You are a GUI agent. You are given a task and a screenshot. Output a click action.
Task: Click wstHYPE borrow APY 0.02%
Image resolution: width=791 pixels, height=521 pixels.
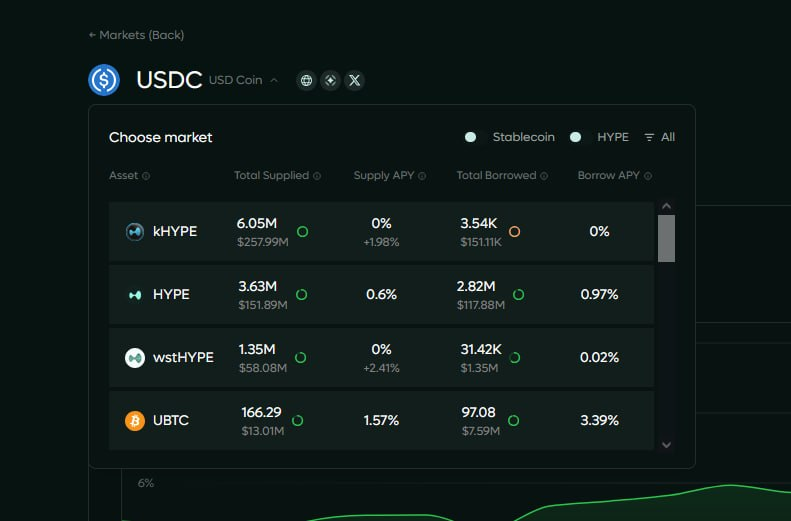click(599, 358)
